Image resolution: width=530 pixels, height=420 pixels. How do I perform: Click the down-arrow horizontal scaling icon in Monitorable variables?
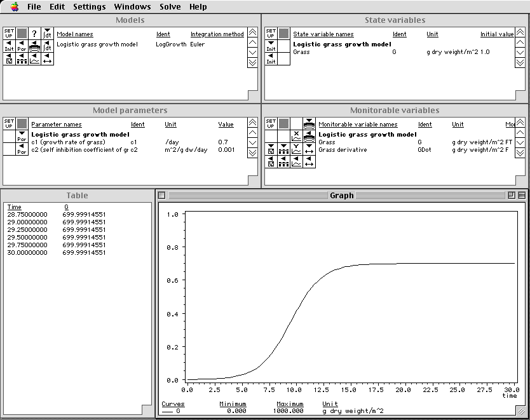[x=309, y=149]
